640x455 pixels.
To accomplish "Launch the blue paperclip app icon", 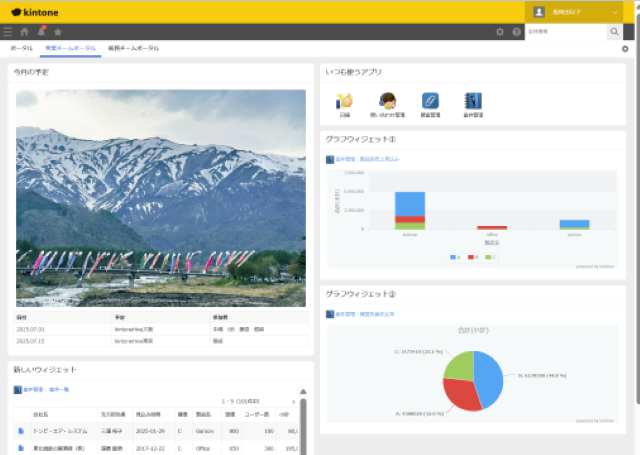I will 430,105.
